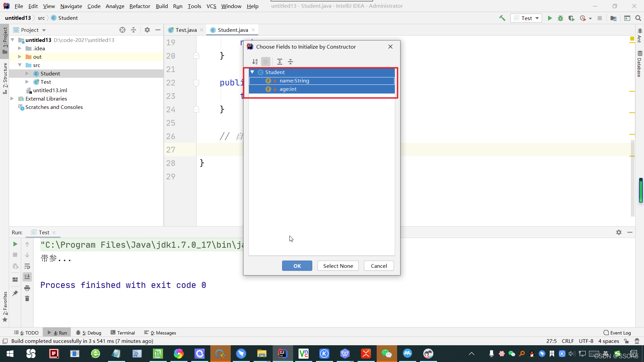Select Scratches and Consoles

click(54, 107)
